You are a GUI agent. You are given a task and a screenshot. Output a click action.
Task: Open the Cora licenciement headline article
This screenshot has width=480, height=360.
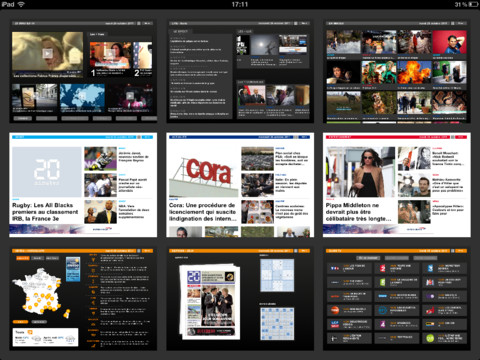tap(202, 212)
